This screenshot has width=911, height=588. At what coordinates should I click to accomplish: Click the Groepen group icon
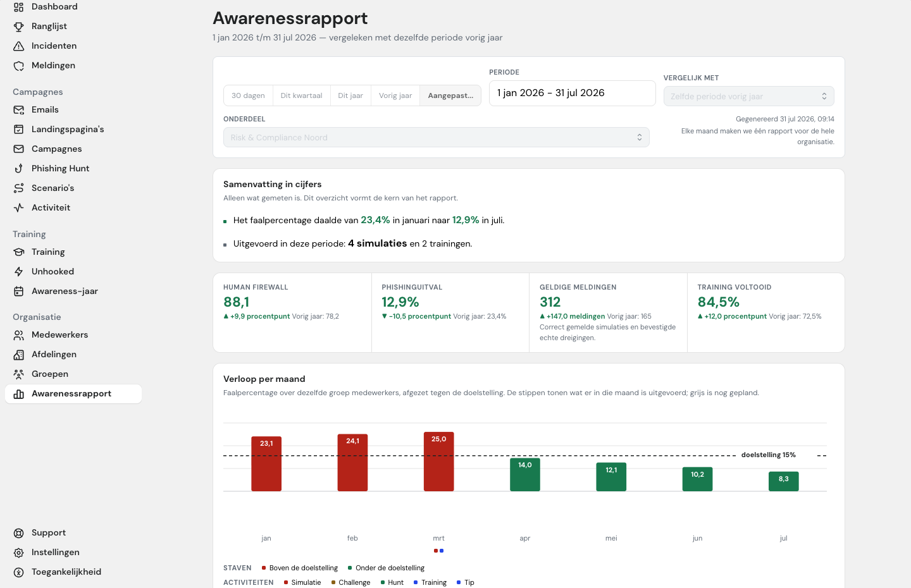[19, 374]
